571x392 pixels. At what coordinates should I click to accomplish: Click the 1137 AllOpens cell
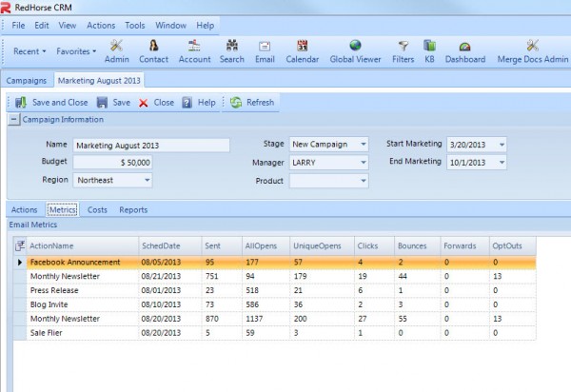[x=266, y=319]
